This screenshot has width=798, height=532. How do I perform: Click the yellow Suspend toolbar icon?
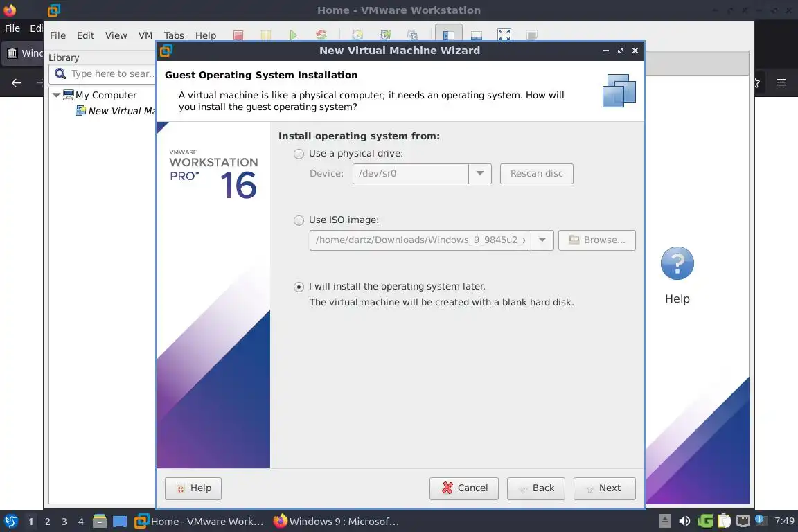point(266,35)
